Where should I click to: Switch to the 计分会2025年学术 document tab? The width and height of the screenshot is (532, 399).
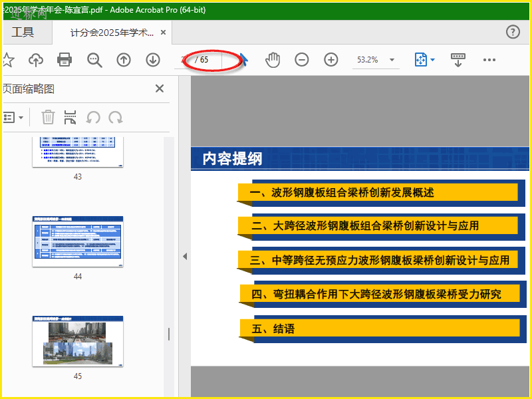coord(112,33)
